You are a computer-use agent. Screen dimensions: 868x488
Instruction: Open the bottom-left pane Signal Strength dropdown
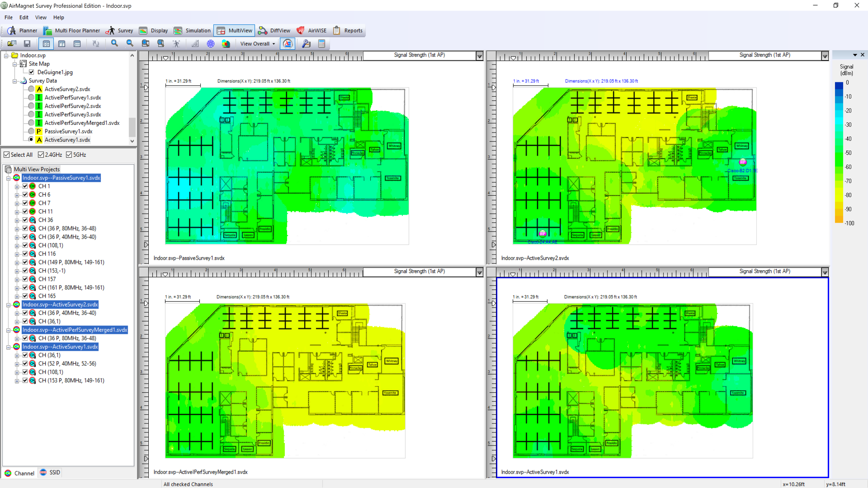480,272
